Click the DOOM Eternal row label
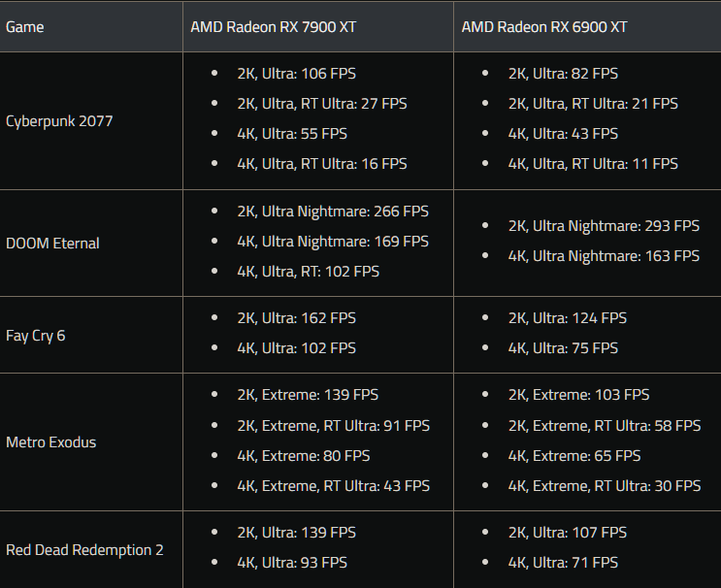This screenshot has width=721, height=588. point(52,244)
